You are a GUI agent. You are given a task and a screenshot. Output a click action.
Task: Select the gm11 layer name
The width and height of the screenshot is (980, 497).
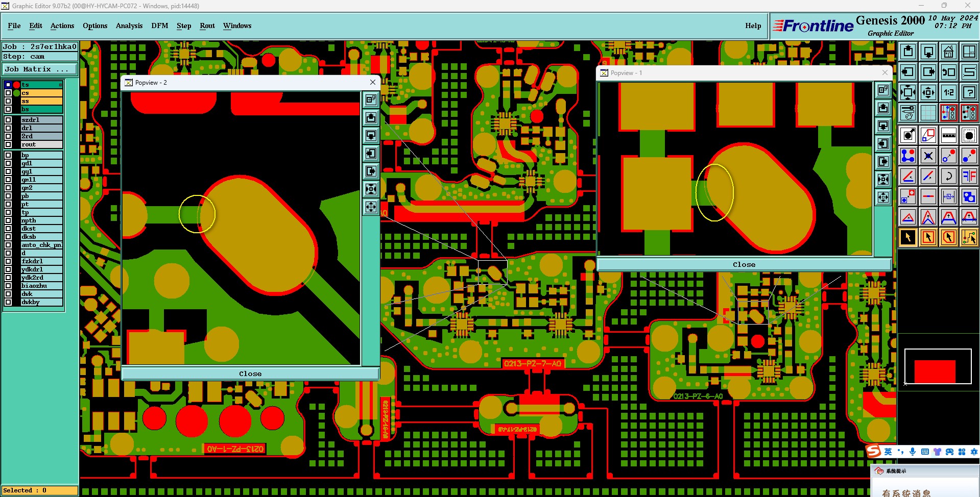[x=41, y=180]
